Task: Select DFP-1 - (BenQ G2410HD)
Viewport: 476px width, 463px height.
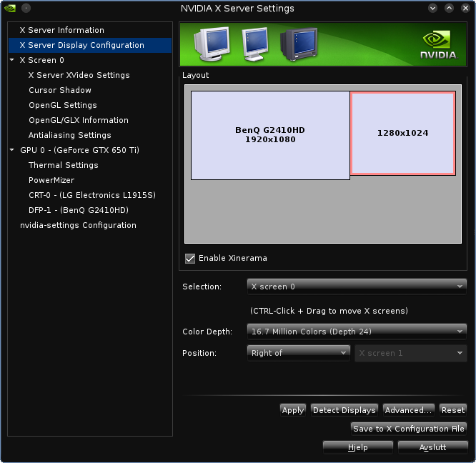Action: pos(79,210)
